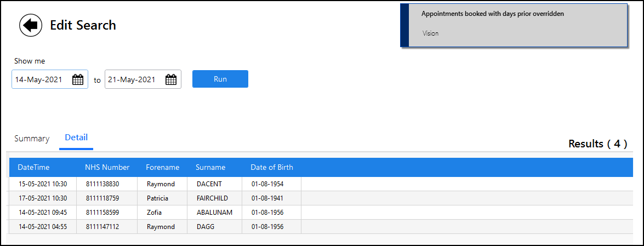Click the Forename column header
Screen dimensions: 644x246
point(162,167)
